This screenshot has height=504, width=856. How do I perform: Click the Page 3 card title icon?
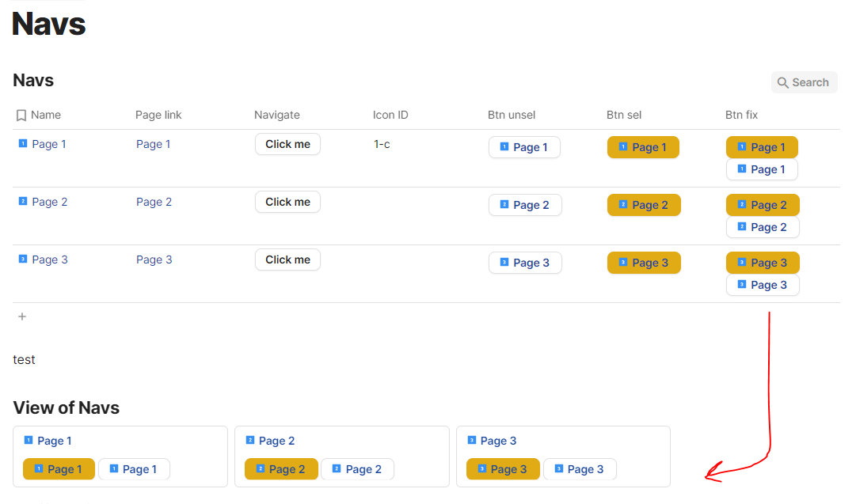pyautogui.click(x=472, y=440)
